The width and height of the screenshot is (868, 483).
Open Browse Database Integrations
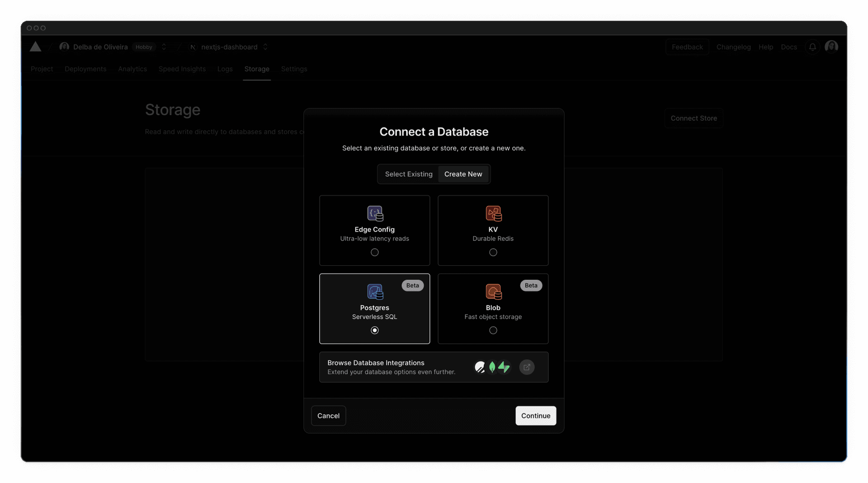[x=434, y=367]
